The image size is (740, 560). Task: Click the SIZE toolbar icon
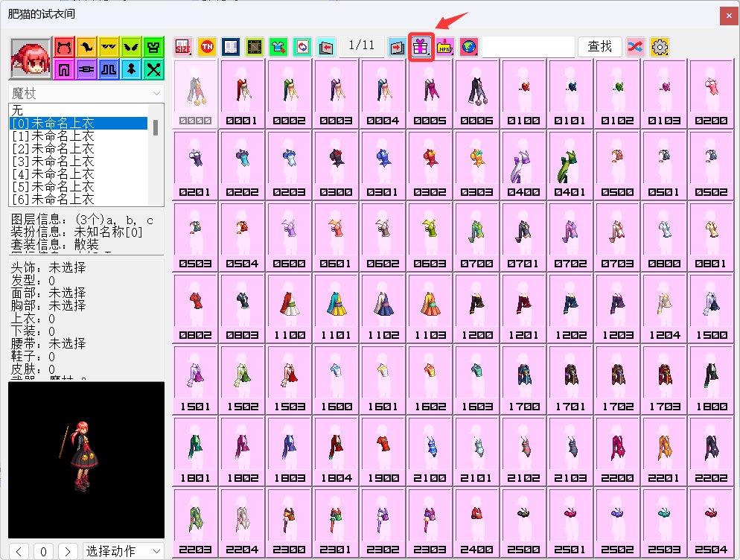click(x=182, y=47)
